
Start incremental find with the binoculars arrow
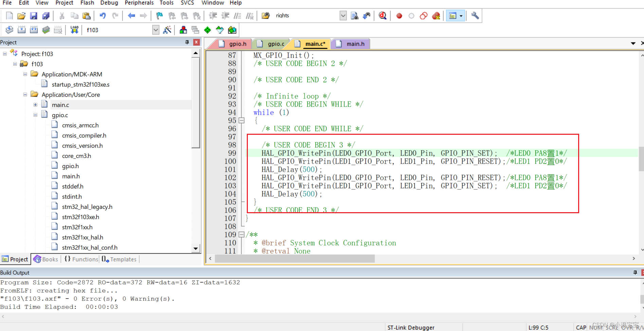pos(367,16)
